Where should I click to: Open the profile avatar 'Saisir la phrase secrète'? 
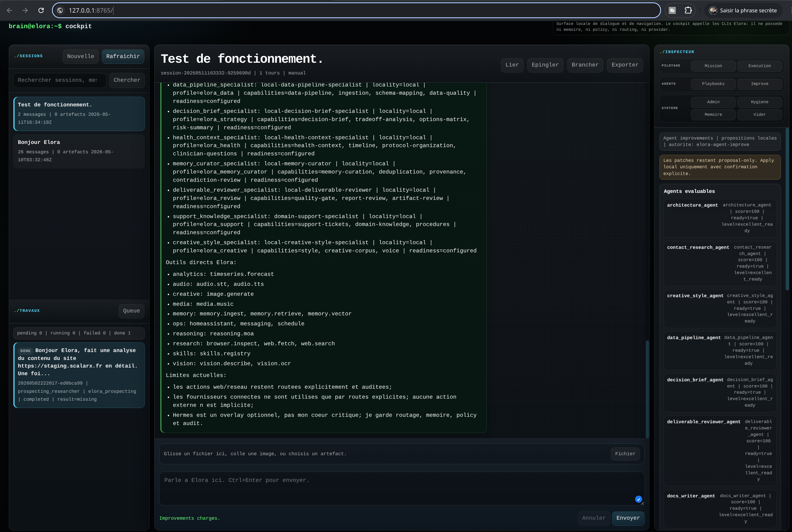pos(743,11)
